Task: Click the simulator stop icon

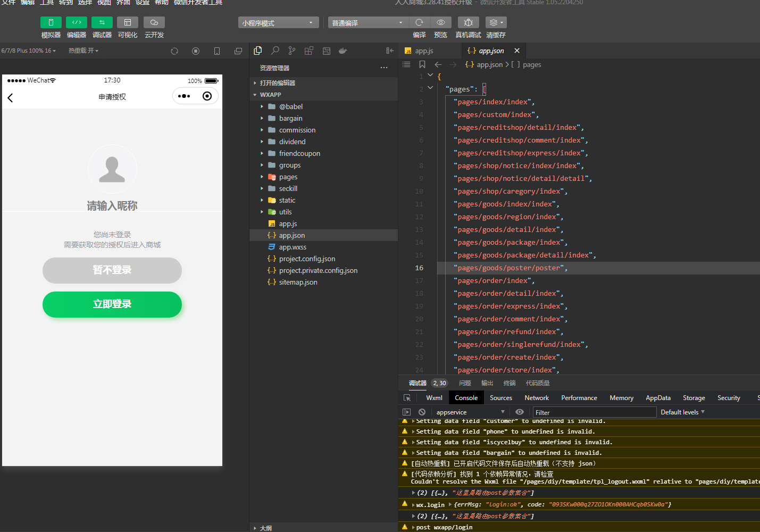Action: click(196, 51)
